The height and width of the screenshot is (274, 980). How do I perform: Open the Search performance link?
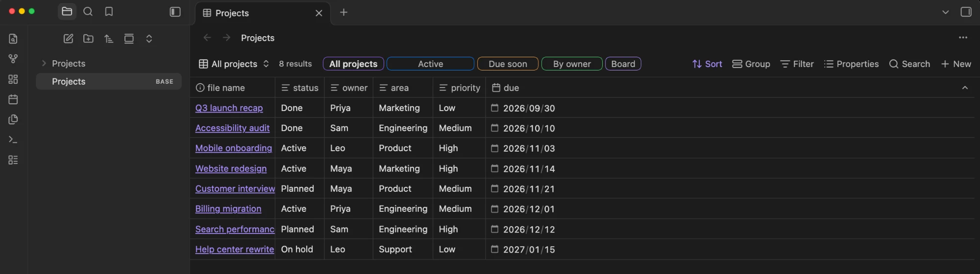click(235, 229)
